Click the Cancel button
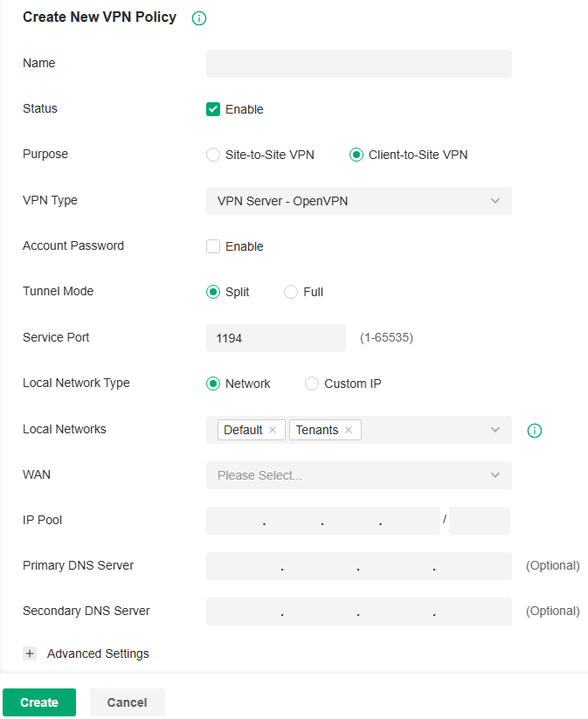The height and width of the screenshot is (719, 588). click(127, 702)
